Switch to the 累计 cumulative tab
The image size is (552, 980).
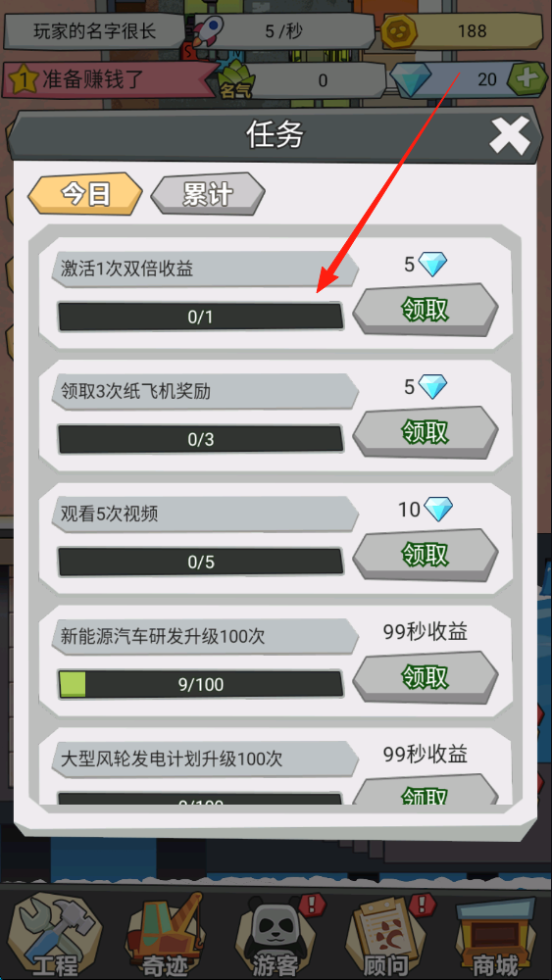coord(208,194)
